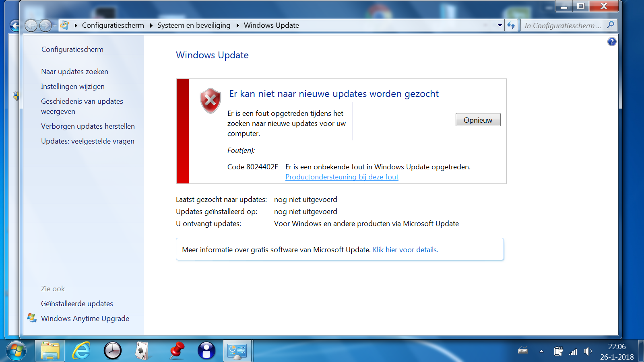
Task: Click the Windows Update breadcrumb
Action: 272,25
